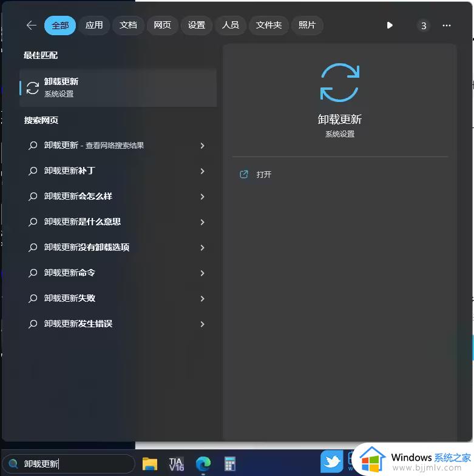Click the search icon beside 卸载更新是什么意思
This screenshot has height=476, width=474.
tap(33, 222)
